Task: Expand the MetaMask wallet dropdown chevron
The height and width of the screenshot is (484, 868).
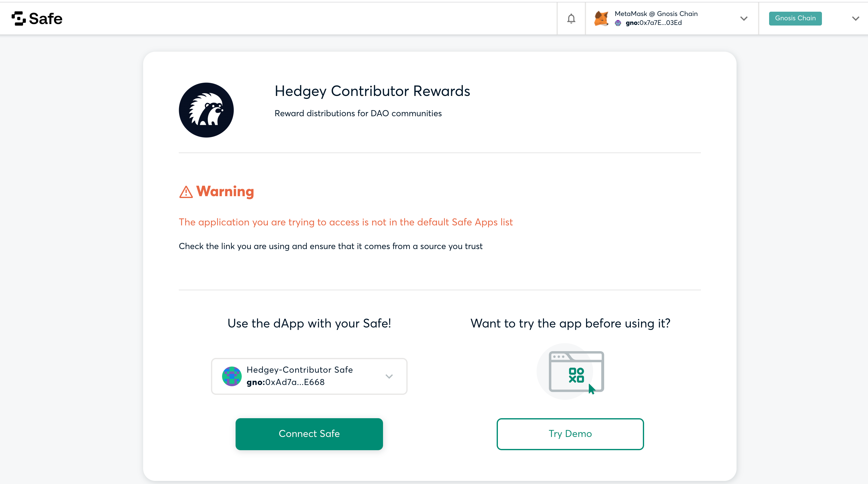Action: point(744,18)
